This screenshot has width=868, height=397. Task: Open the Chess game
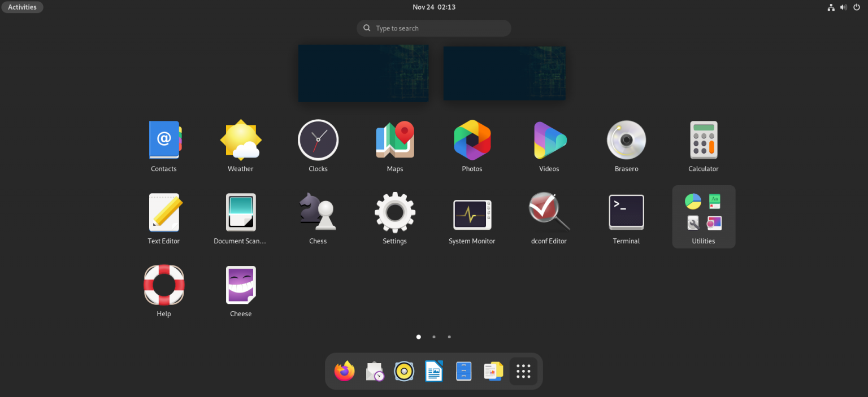click(318, 212)
